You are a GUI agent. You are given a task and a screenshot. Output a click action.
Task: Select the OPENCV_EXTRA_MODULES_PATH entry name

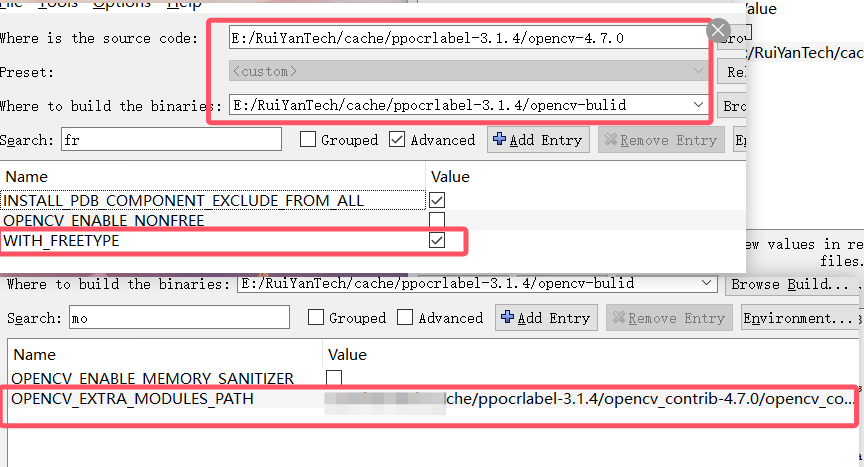132,399
